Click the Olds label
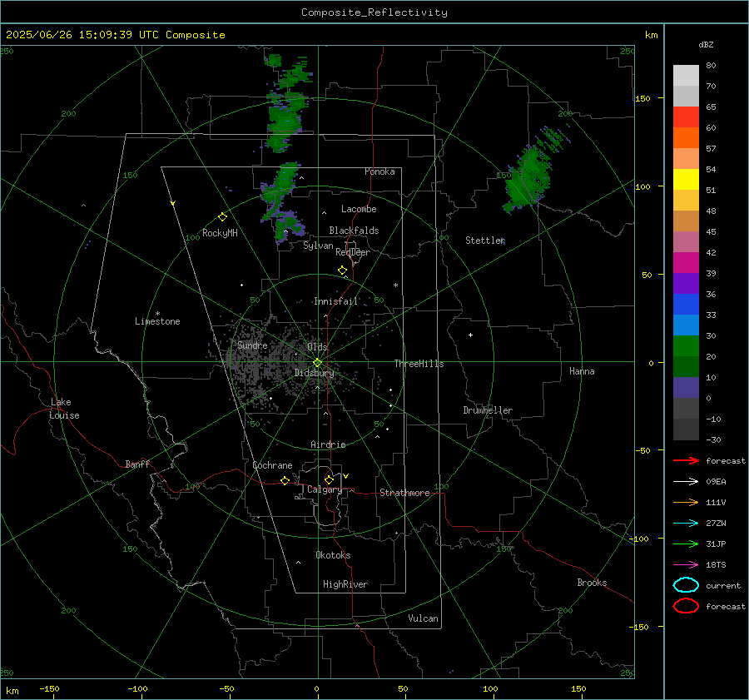The image size is (749, 700). tap(317, 346)
